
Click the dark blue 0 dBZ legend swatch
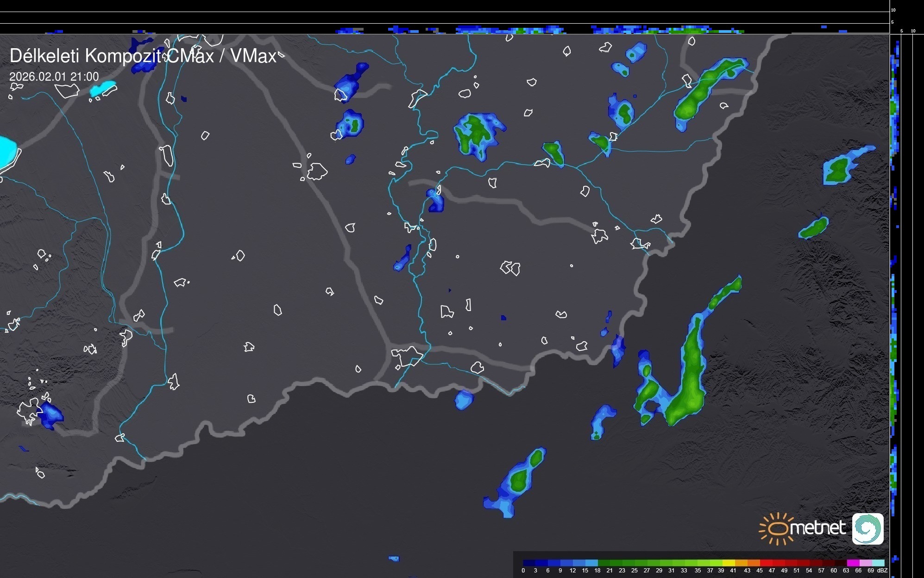point(529,563)
